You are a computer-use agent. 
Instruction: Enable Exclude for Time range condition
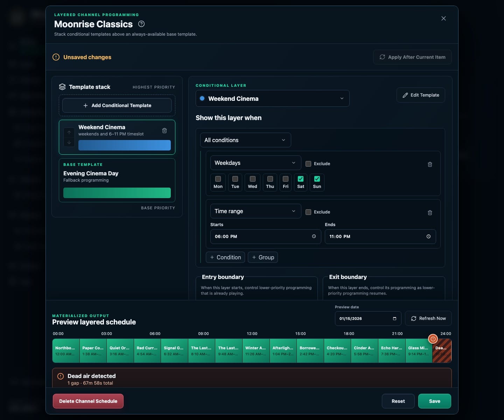pos(308,212)
